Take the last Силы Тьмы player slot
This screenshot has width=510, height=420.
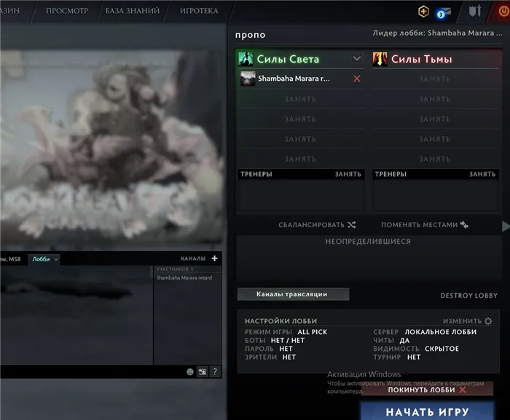(435, 159)
